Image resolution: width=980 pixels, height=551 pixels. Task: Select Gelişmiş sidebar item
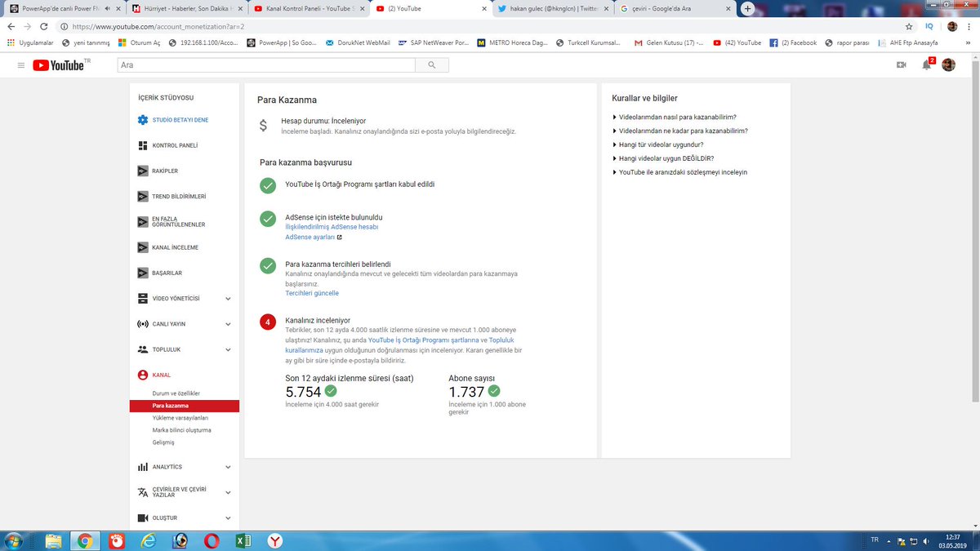pyautogui.click(x=163, y=442)
